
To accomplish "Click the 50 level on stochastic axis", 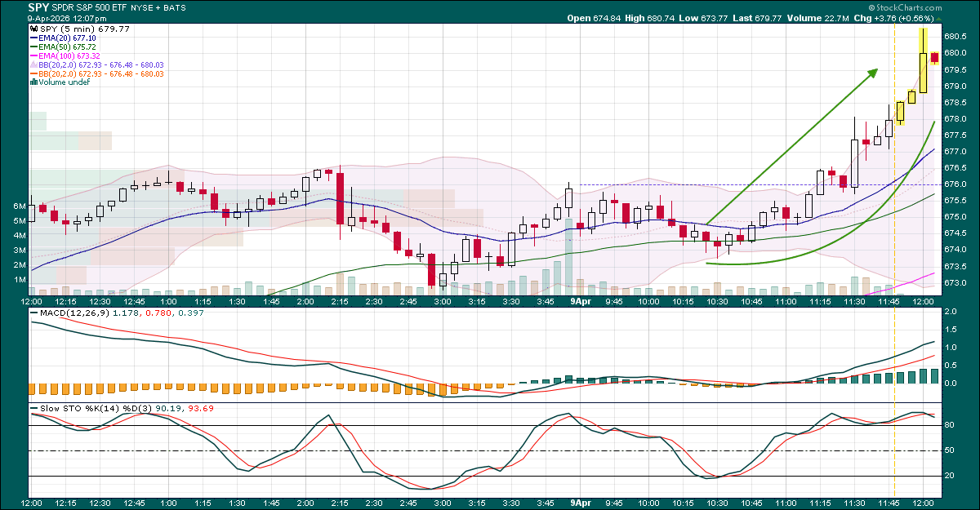I will pos(951,450).
